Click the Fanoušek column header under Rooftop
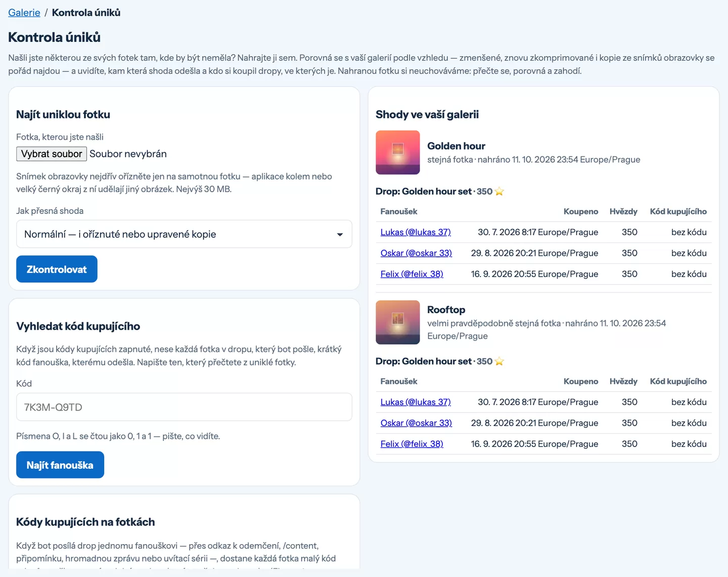728x577 pixels. pos(399,381)
